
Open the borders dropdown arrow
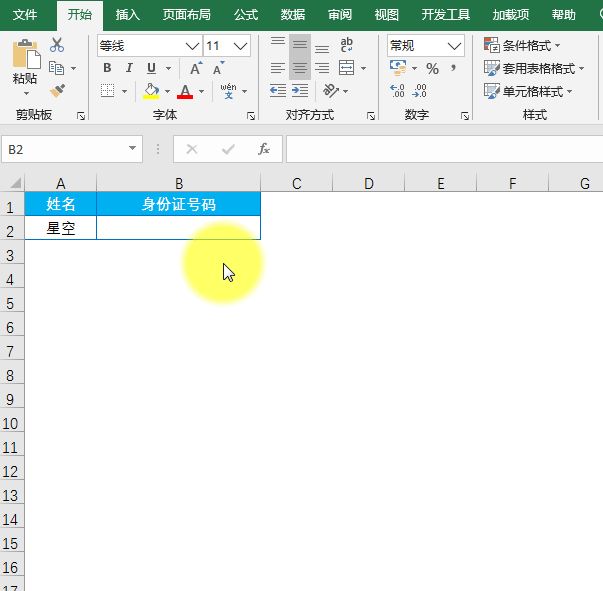pyautogui.click(x=124, y=92)
